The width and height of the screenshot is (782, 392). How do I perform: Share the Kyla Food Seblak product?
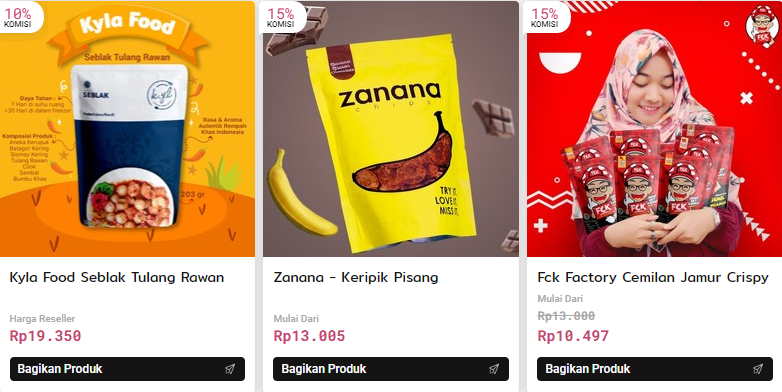click(127, 369)
